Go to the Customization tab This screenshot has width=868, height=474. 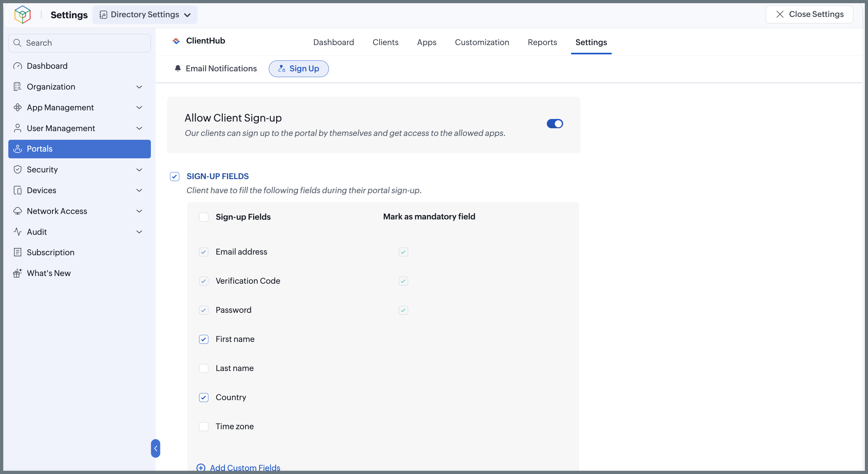pos(482,42)
